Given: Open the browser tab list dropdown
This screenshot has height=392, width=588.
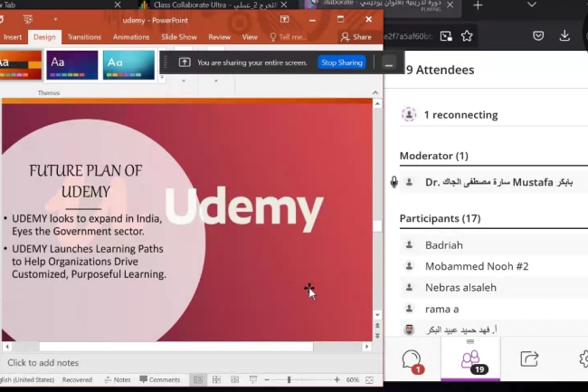Looking at the screenshot, I should pos(531,5).
